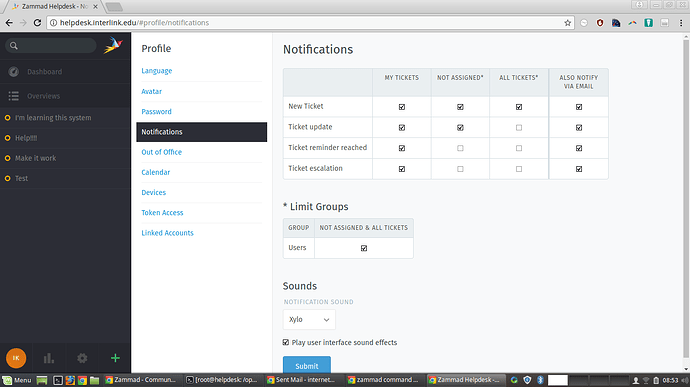Image resolution: width=690 pixels, height=387 pixels.
Task: Open the Linux Mint Menu button
Action: pos(17,380)
